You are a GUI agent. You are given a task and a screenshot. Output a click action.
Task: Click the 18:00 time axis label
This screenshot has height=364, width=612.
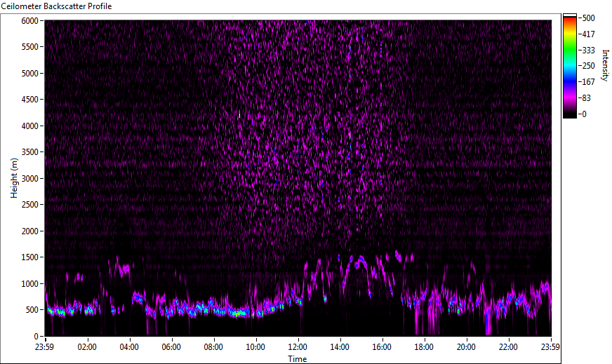pyautogui.click(x=425, y=347)
